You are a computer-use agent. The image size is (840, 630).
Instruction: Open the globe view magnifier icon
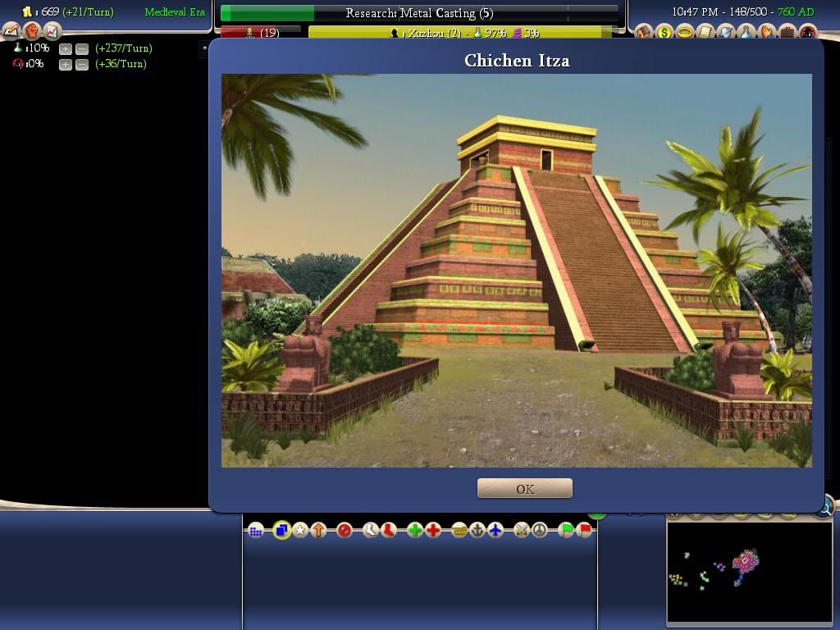coord(827,506)
